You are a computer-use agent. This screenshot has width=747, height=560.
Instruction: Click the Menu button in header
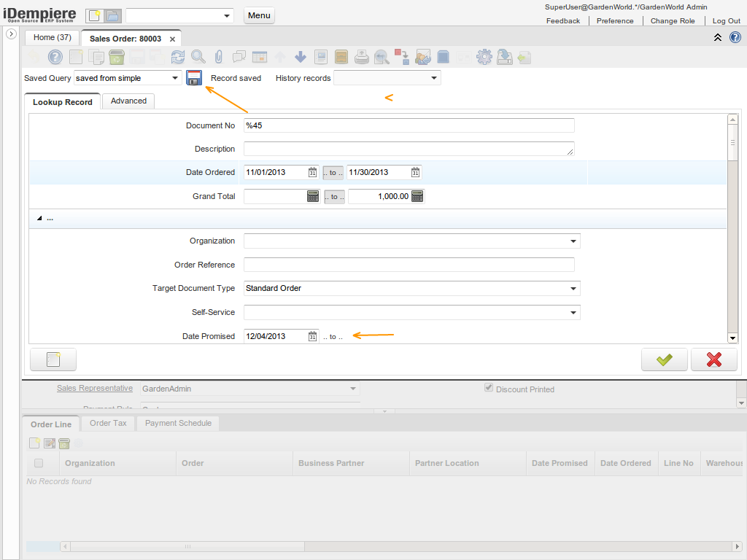pos(259,15)
